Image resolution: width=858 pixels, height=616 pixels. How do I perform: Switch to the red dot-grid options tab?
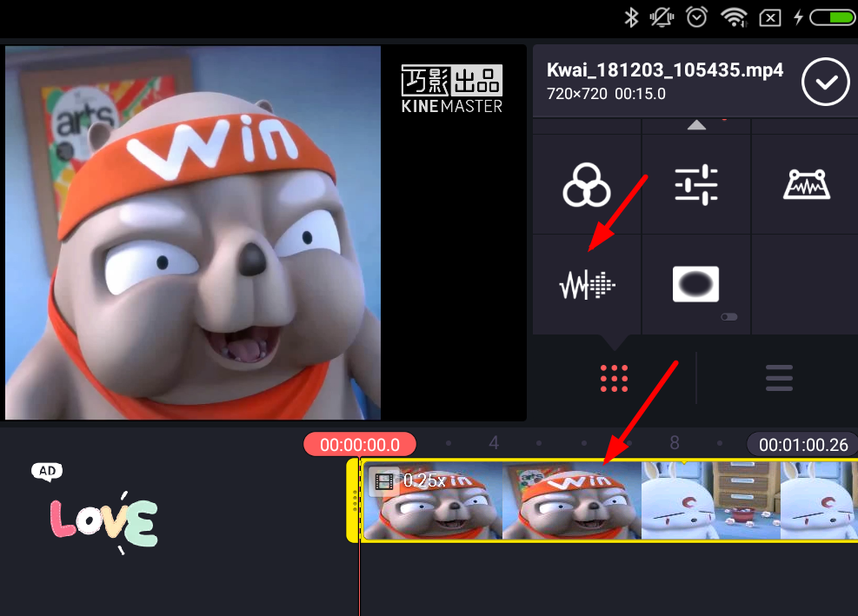(x=614, y=378)
